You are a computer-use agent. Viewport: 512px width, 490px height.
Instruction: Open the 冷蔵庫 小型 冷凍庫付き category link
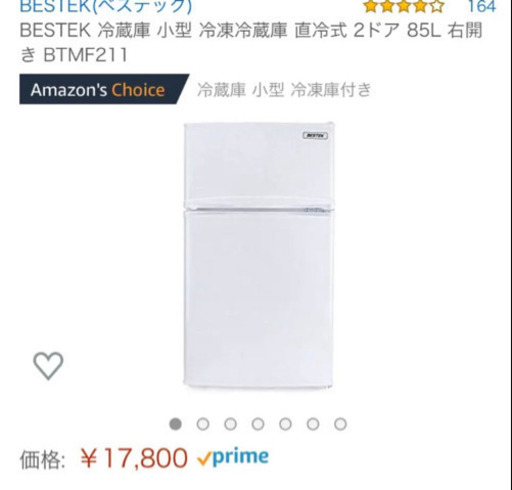(284, 90)
